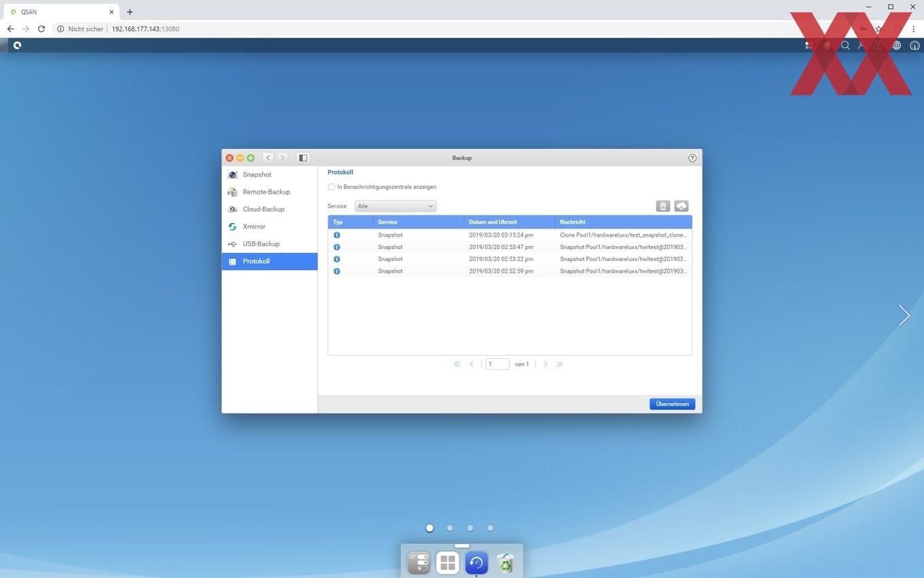Click the page number input field

pyautogui.click(x=497, y=364)
